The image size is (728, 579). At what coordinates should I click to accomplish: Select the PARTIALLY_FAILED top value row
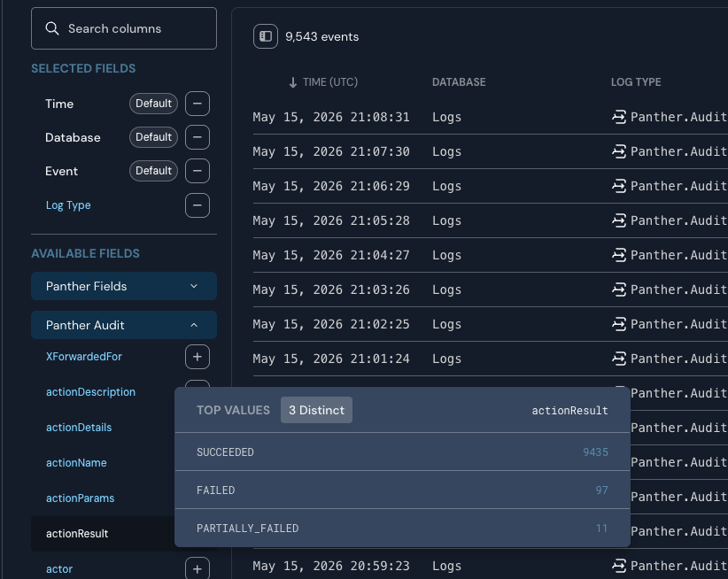point(403,528)
